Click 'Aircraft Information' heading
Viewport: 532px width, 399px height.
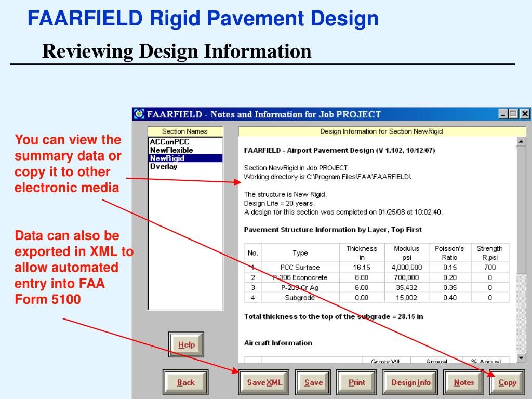pyautogui.click(x=278, y=343)
